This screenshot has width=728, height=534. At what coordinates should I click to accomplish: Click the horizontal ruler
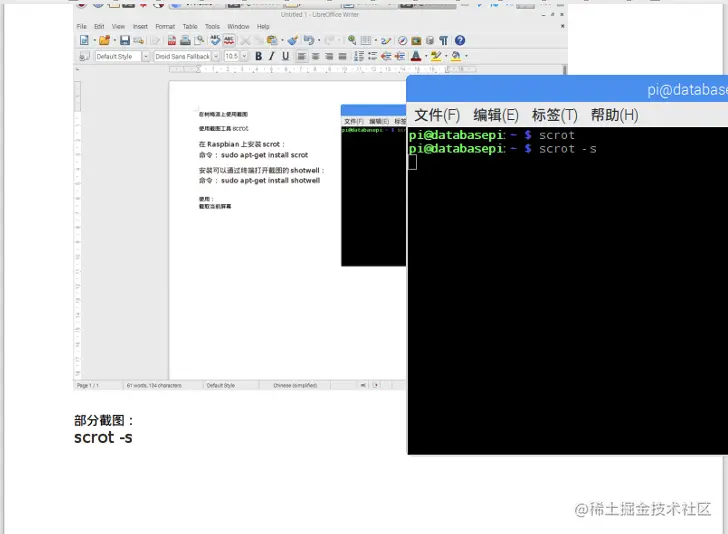click(x=323, y=69)
